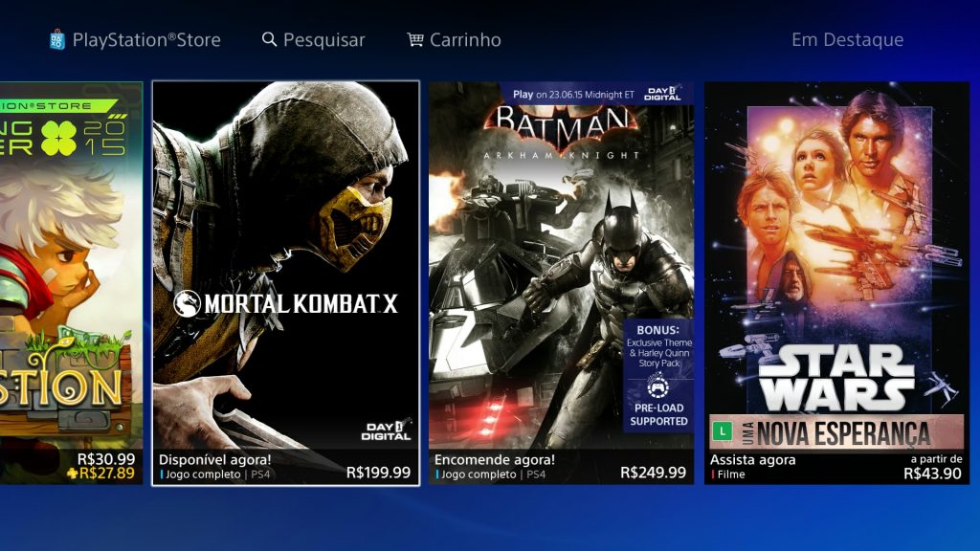Click the Day 1 Digital badge on Batman

pos(662,94)
